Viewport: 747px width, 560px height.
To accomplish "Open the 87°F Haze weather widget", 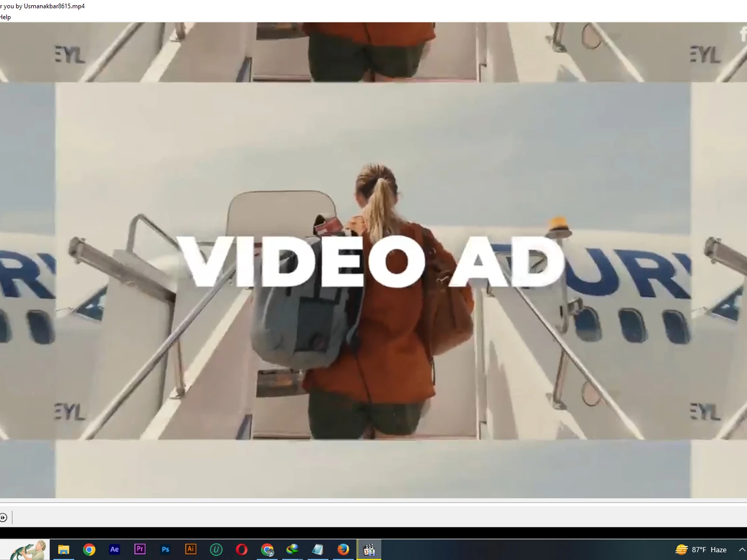I will click(701, 550).
